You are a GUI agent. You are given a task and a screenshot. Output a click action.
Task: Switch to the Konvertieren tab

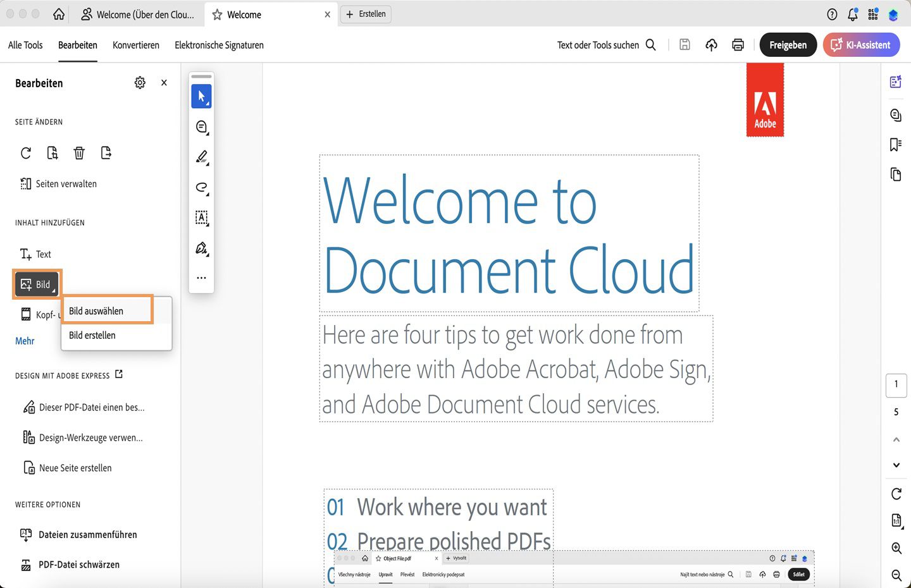coord(135,45)
